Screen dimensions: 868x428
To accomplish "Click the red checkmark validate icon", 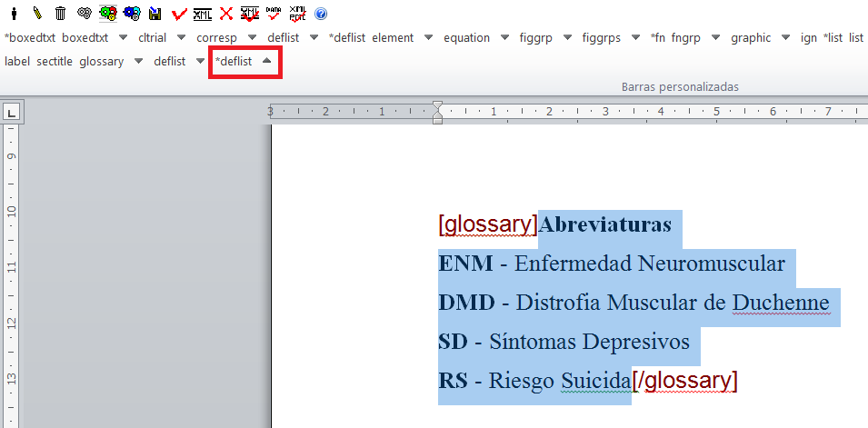I will click(179, 14).
